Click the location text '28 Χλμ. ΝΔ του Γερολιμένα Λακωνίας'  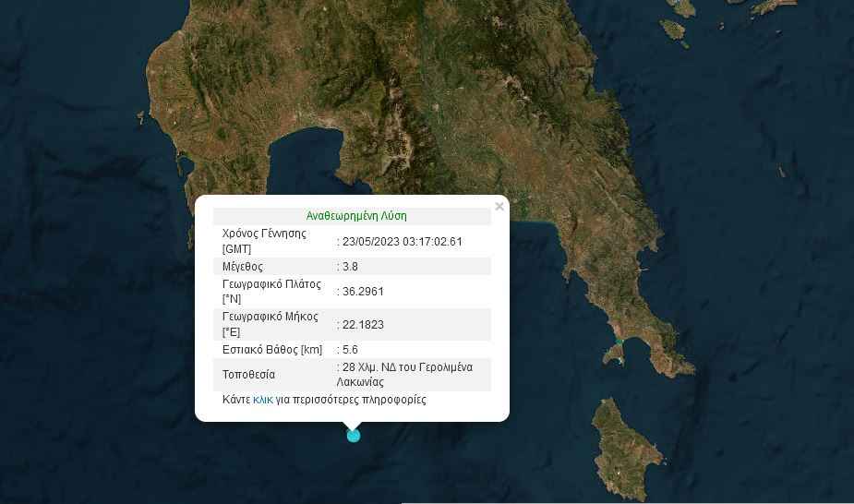tap(407, 374)
